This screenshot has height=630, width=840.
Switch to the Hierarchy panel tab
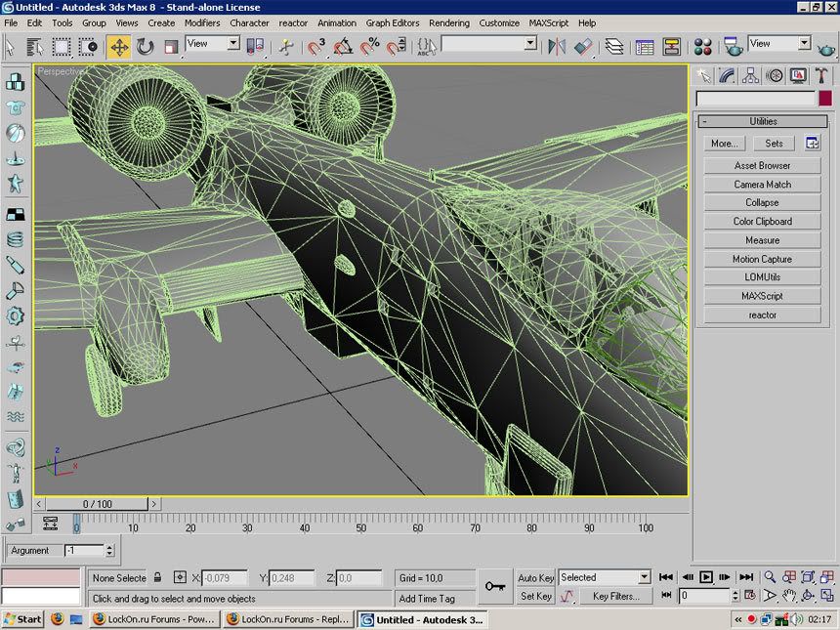coord(750,76)
